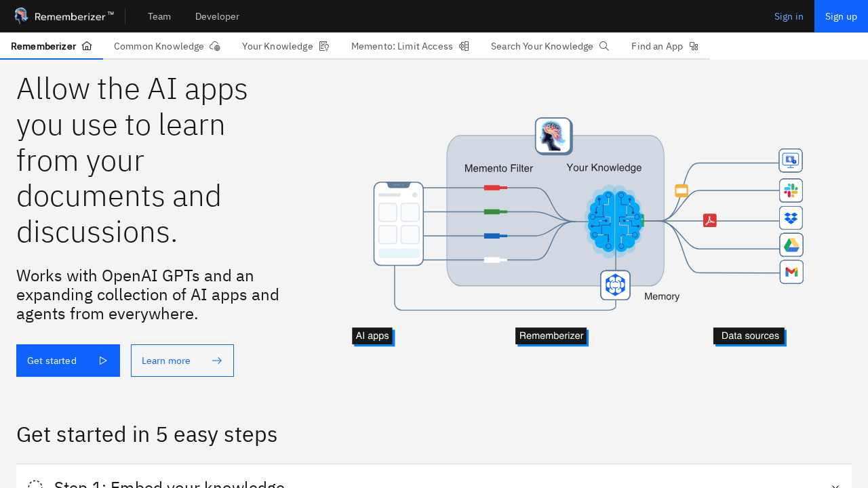Click the Find an App icon
This screenshot has height=488, width=868.
click(694, 46)
